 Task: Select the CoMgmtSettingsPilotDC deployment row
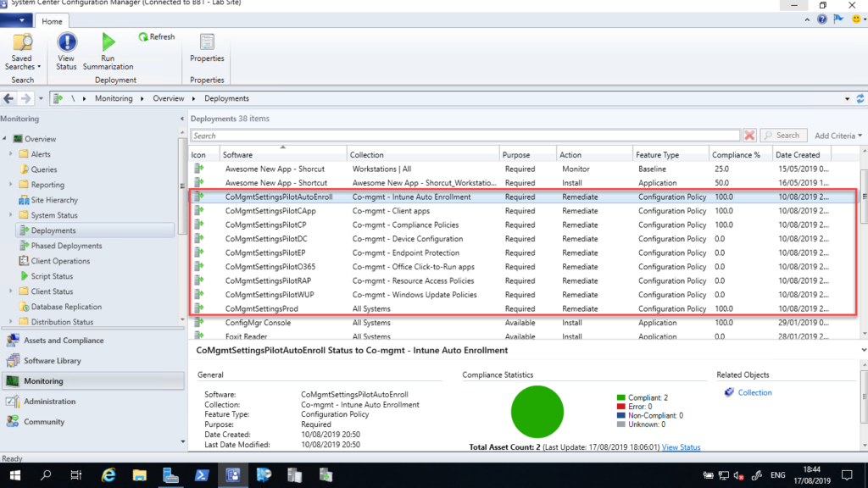coord(523,239)
